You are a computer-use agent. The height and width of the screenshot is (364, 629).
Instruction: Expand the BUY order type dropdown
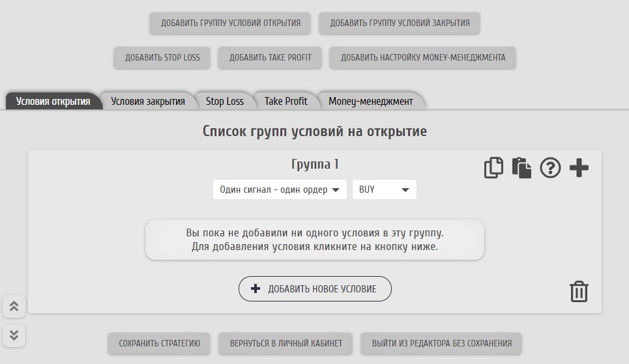click(x=384, y=189)
